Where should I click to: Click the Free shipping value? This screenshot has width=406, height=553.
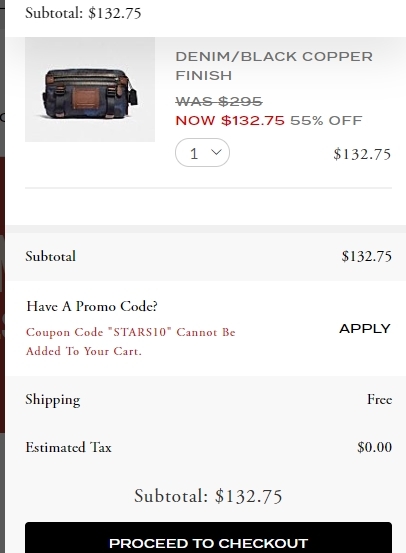coord(380,400)
